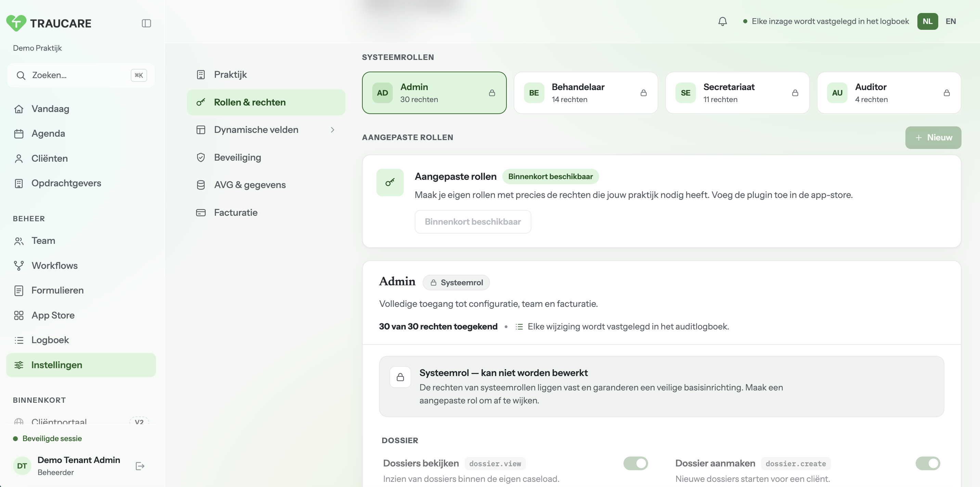Click the lock icon on the Admin card
This screenshot has width=980, height=487.
click(492, 93)
